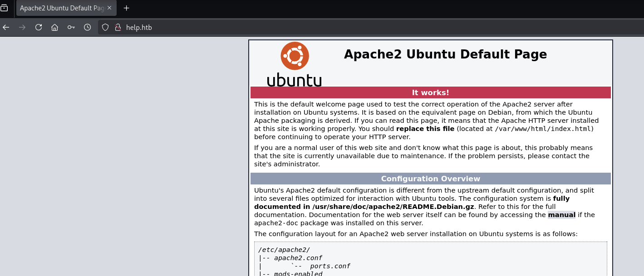Click the /etc/apache2/ line in config tree
The width and height of the screenshot is (644, 276).
tap(284, 250)
